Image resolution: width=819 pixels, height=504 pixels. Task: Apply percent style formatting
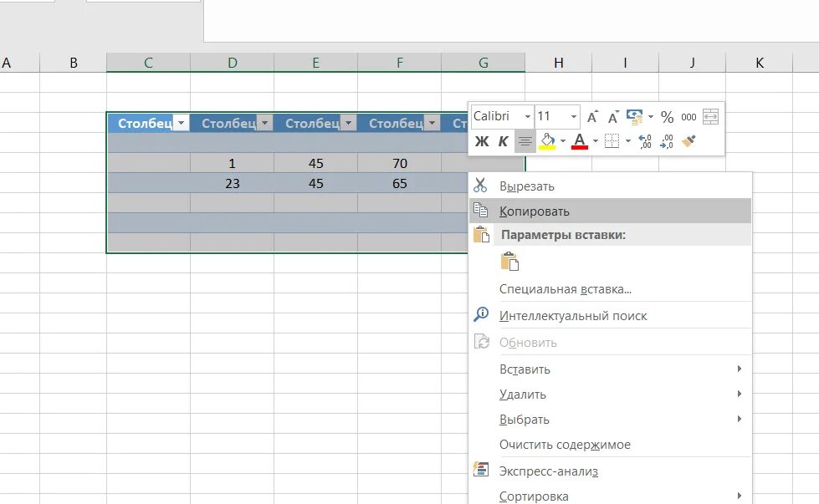(667, 117)
